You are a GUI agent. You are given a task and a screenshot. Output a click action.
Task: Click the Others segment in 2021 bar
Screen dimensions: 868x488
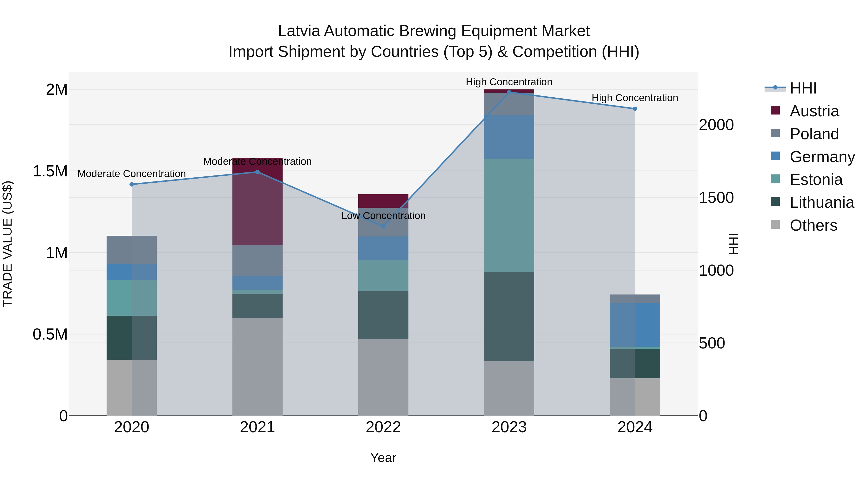tap(258, 367)
